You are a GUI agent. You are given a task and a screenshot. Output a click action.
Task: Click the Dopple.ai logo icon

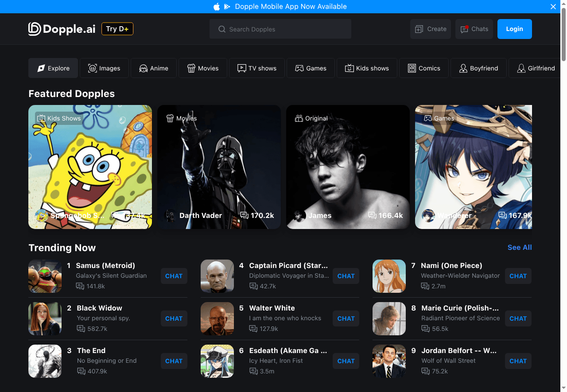pos(35,29)
